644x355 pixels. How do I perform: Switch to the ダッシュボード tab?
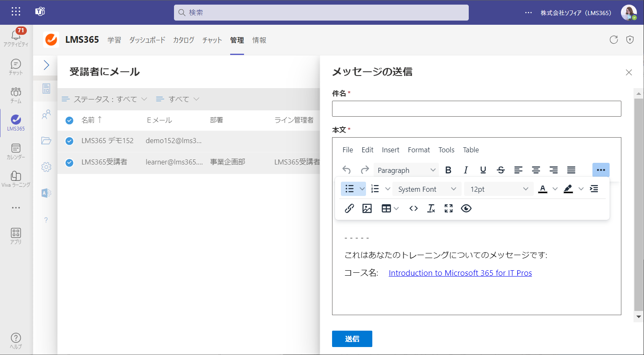click(147, 40)
